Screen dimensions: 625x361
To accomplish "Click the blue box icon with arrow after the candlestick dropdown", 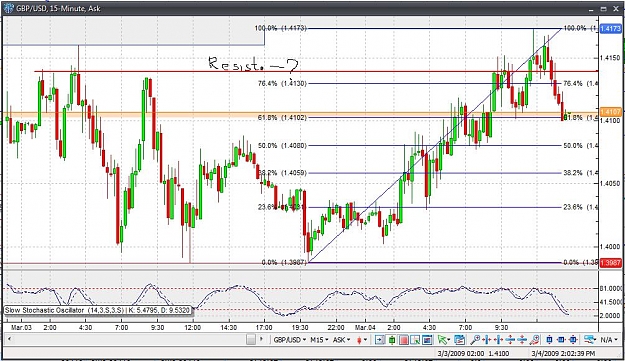I will (379, 340).
